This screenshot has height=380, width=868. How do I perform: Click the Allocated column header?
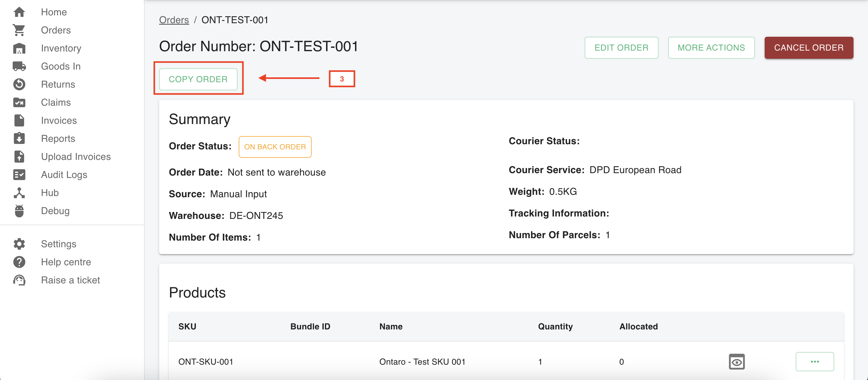click(x=638, y=326)
